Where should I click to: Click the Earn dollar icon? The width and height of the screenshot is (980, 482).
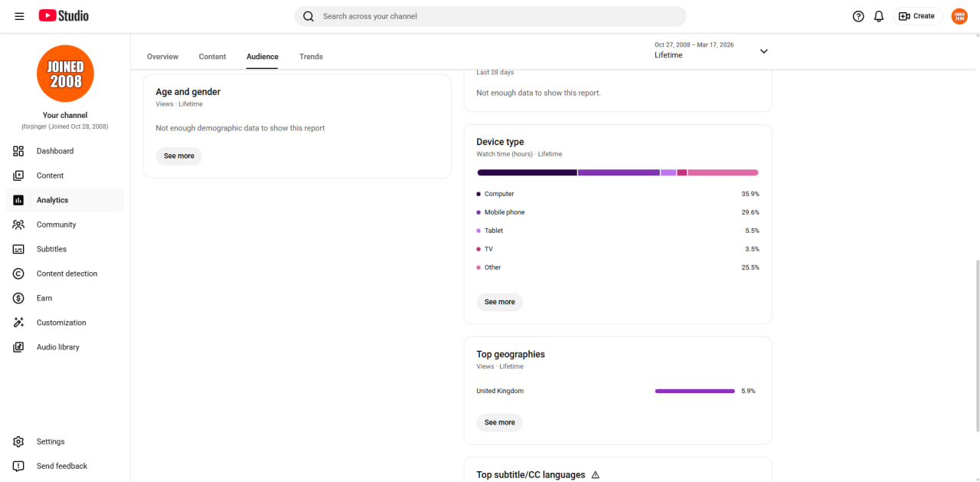point(18,298)
